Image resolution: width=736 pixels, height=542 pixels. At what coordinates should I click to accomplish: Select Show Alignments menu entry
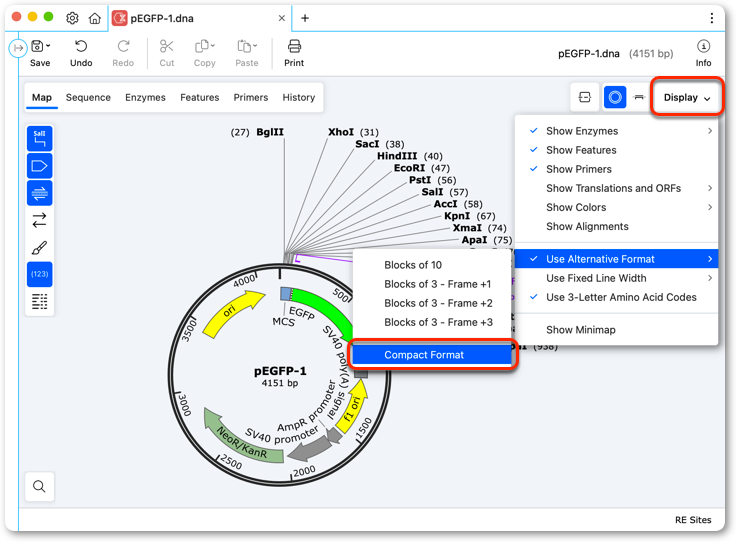(616, 227)
